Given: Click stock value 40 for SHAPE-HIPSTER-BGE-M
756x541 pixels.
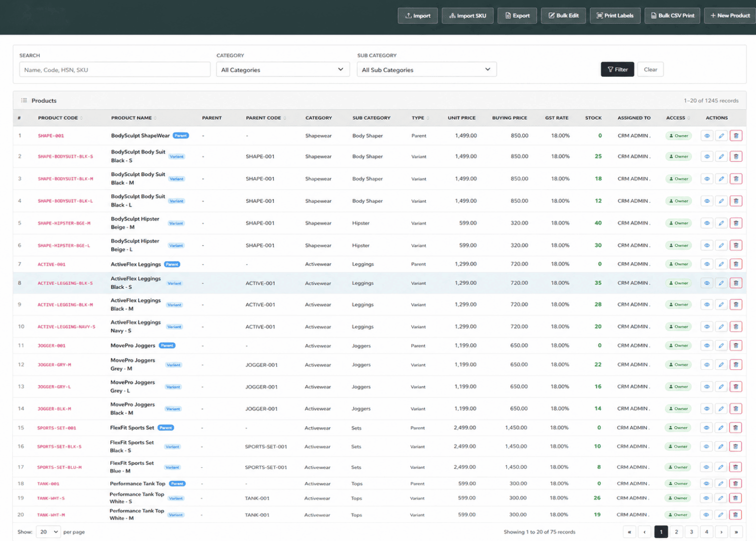Looking at the screenshot, I should point(598,223).
